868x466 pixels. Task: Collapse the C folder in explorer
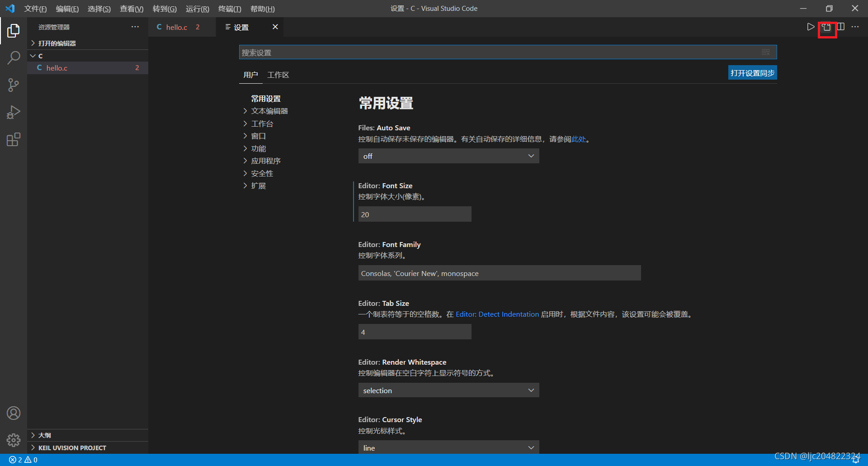click(88, 56)
